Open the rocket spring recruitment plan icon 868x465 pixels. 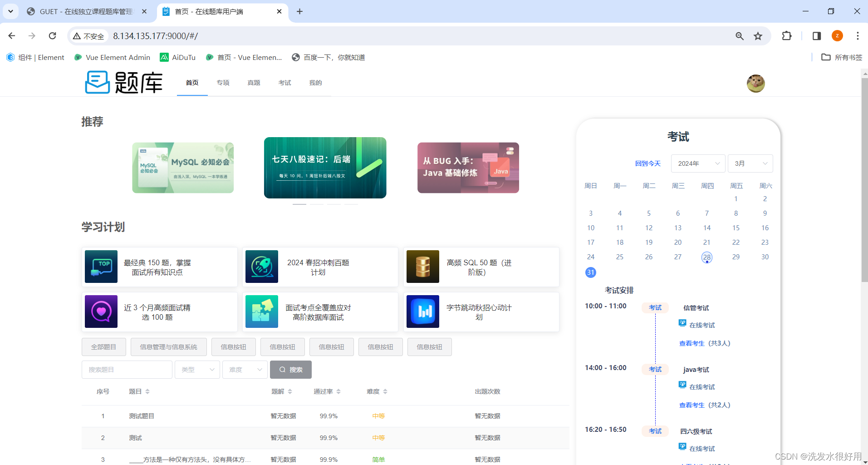(x=262, y=267)
